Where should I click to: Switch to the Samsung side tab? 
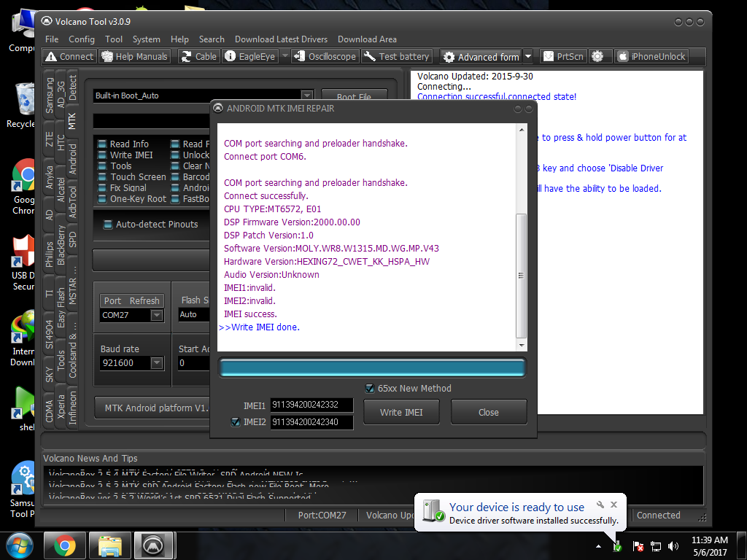(x=49, y=95)
